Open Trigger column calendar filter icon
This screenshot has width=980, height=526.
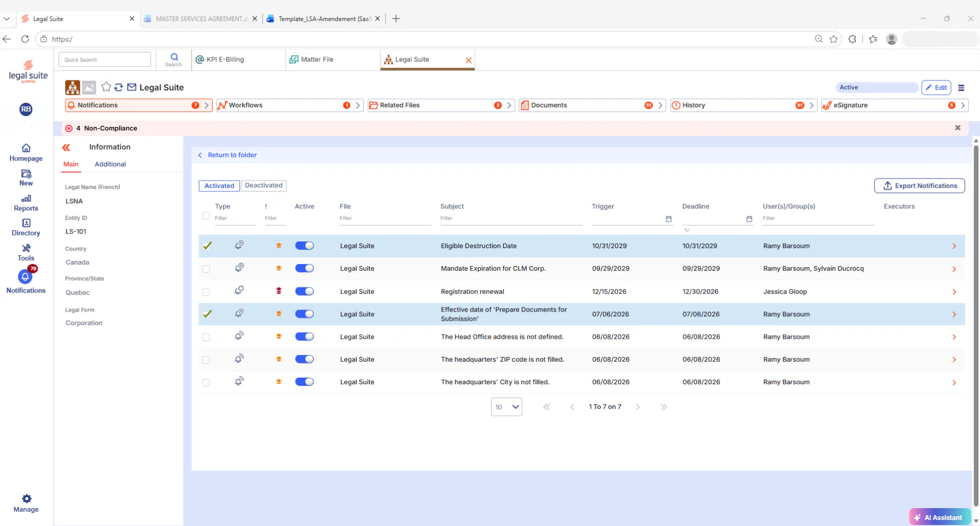click(668, 219)
